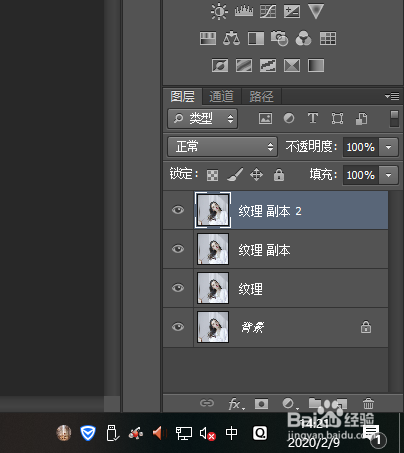This screenshot has height=453, width=404.
Task: Click the 填充 100% field
Action: (361, 175)
